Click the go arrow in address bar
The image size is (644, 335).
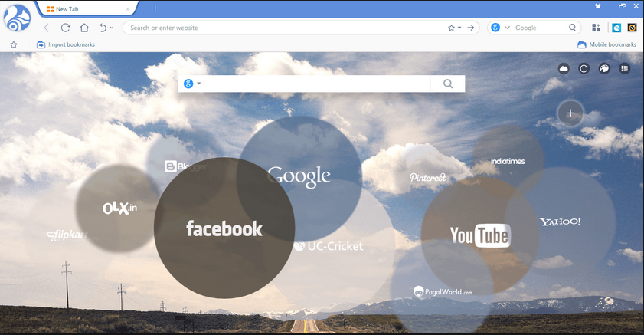pyautogui.click(x=471, y=28)
